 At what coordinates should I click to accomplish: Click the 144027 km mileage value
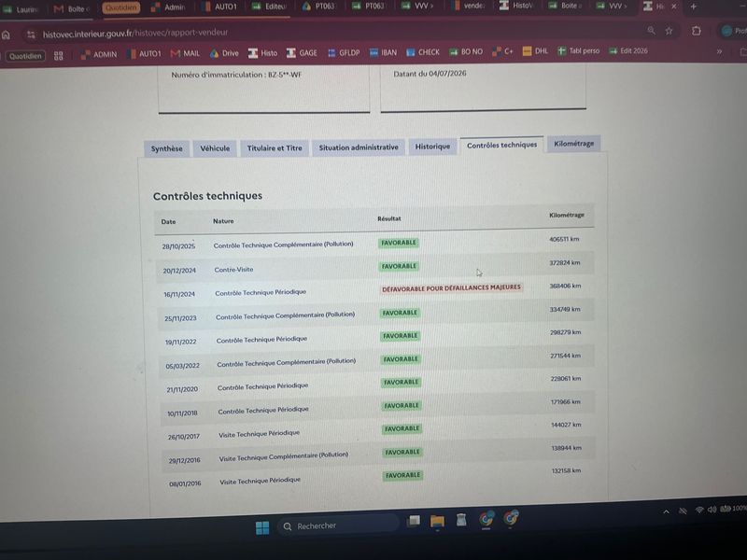[566, 425]
